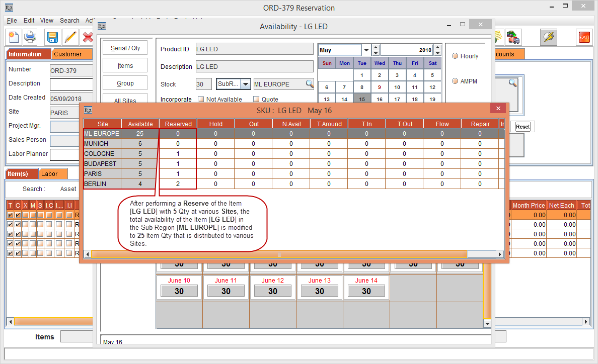Select the AMPM radio button

point(455,81)
